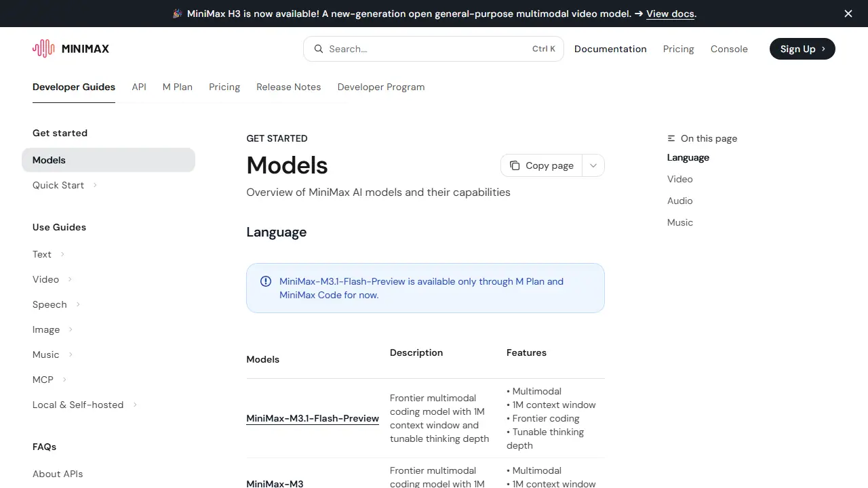The width and height of the screenshot is (868, 488).
Task: Open the Documentation header link
Action: tap(610, 49)
